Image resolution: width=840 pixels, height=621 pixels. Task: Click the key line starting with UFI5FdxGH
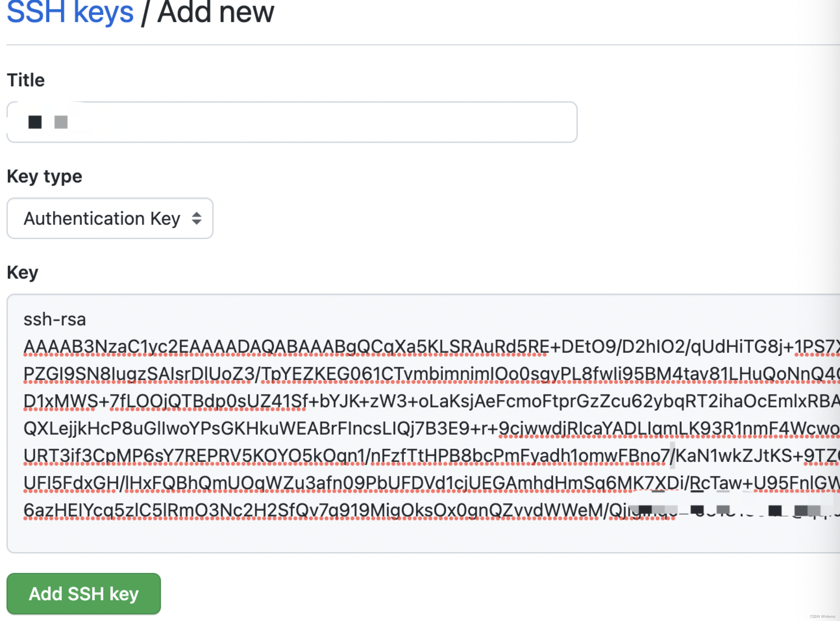(431, 483)
